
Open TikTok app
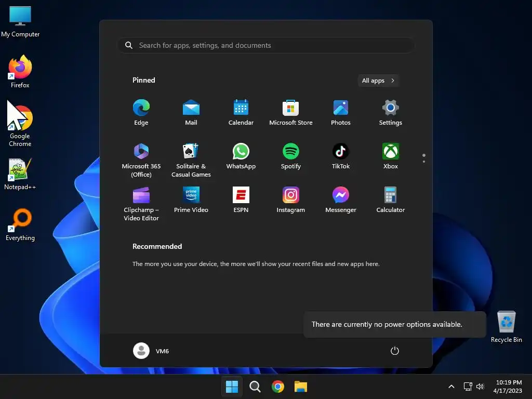click(x=341, y=156)
